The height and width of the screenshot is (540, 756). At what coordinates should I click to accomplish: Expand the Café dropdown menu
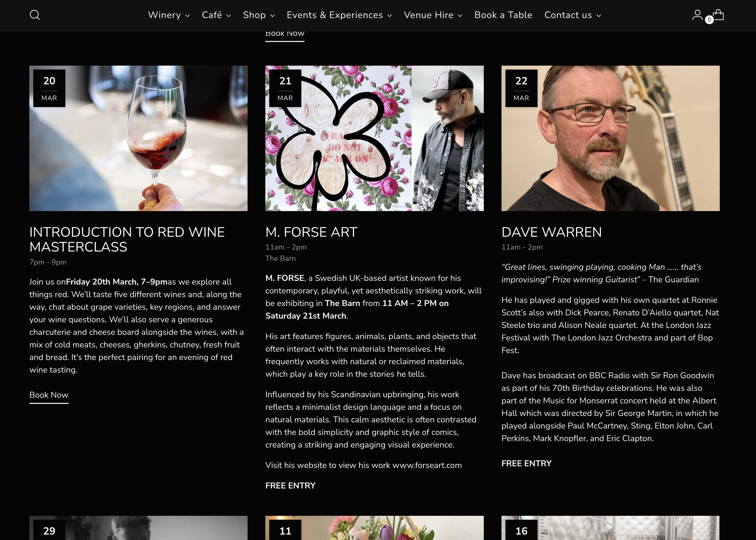pyautogui.click(x=216, y=15)
